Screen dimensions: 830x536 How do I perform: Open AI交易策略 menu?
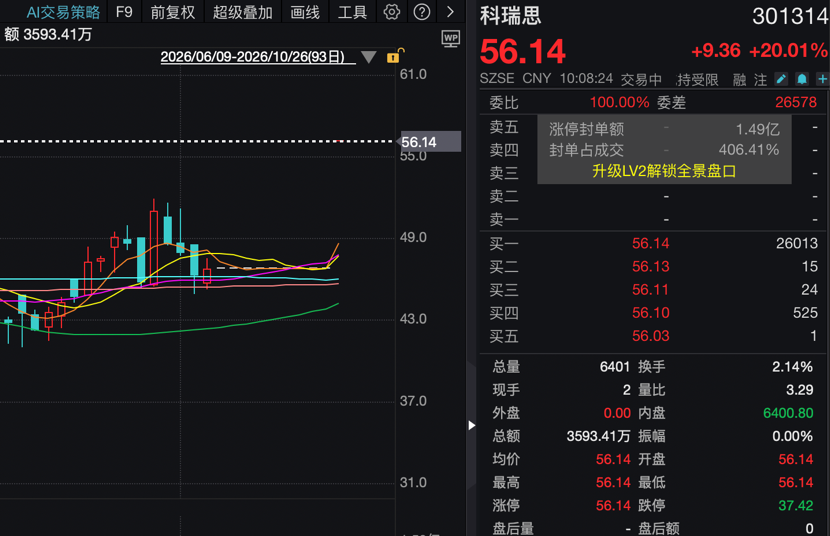63,12
